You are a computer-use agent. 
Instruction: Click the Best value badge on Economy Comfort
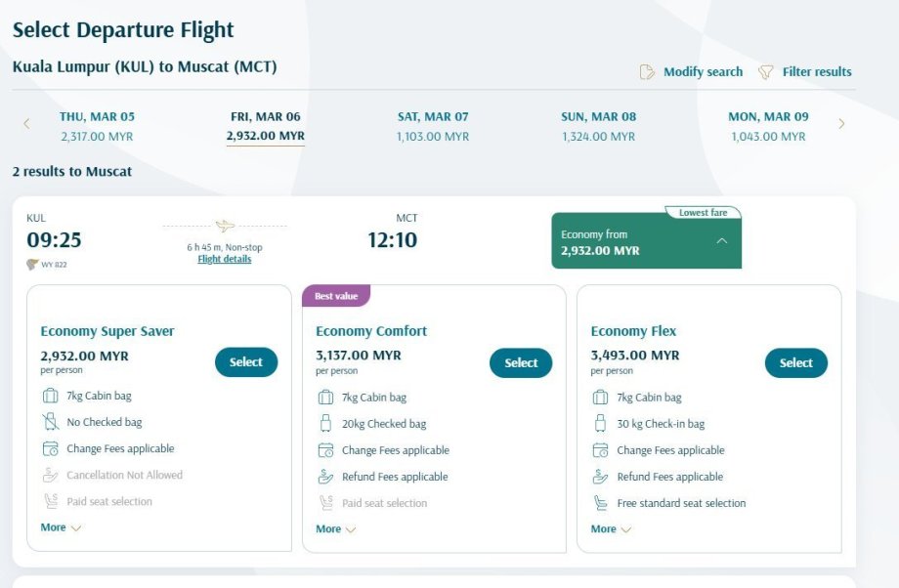coord(336,296)
